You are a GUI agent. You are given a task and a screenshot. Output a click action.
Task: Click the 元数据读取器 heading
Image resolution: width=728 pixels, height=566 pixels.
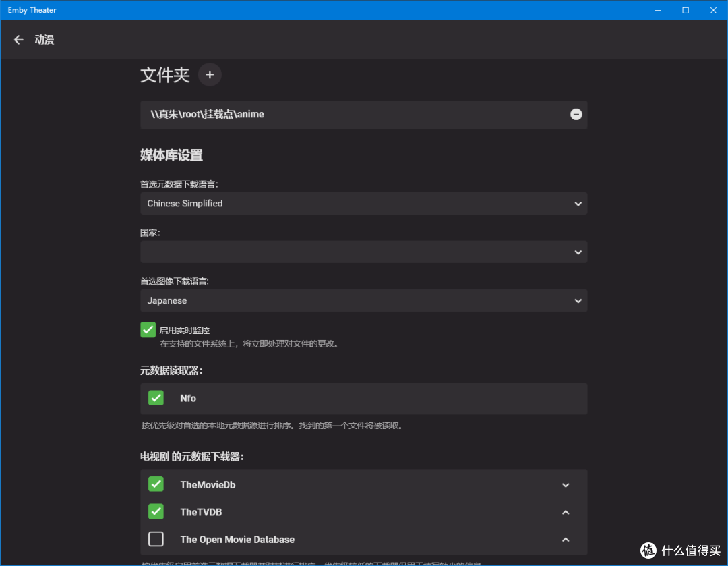click(171, 370)
